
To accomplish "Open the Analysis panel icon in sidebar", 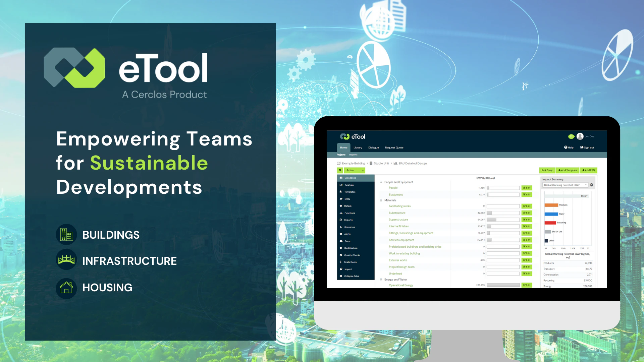I will pyautogui.click(x=341, y=185).
